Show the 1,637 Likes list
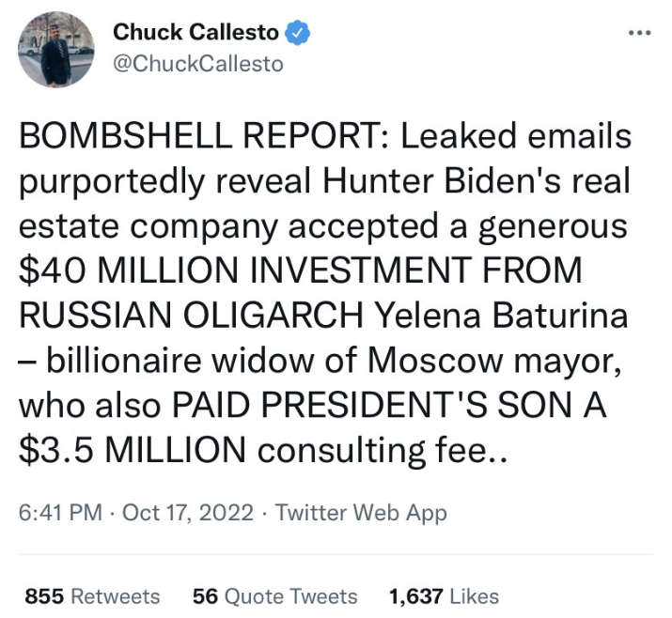 point(444,596)
